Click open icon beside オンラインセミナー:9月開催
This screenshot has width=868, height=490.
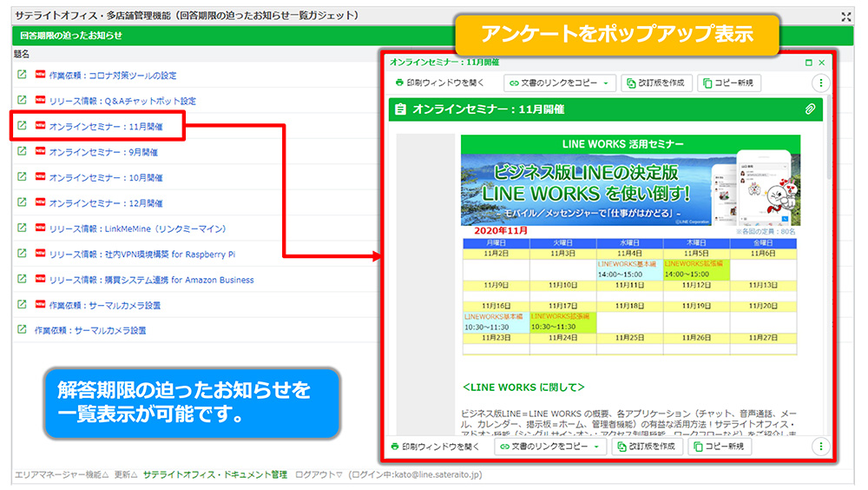point(22,152)
